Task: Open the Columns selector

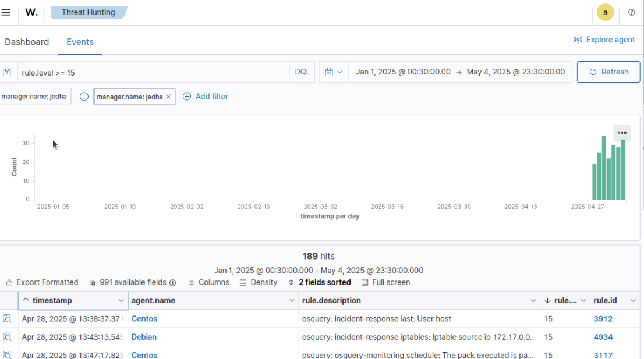Action: click(x=208, y=282)
